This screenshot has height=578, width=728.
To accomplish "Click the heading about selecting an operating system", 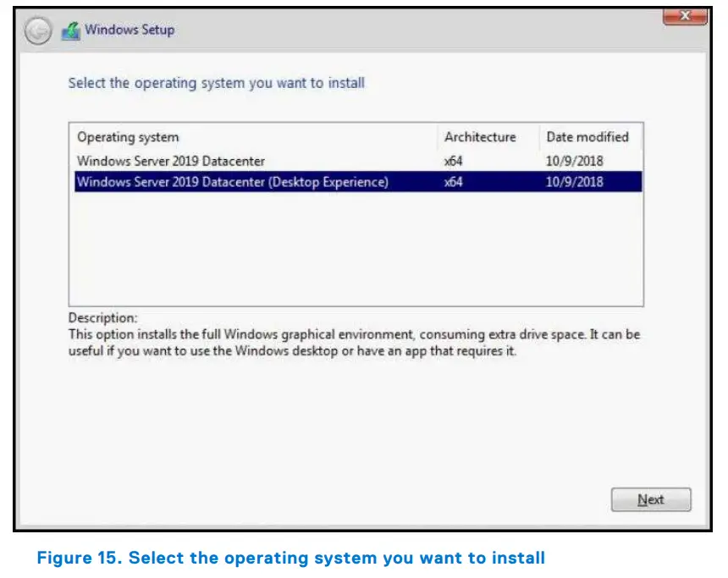I will 216,83.
